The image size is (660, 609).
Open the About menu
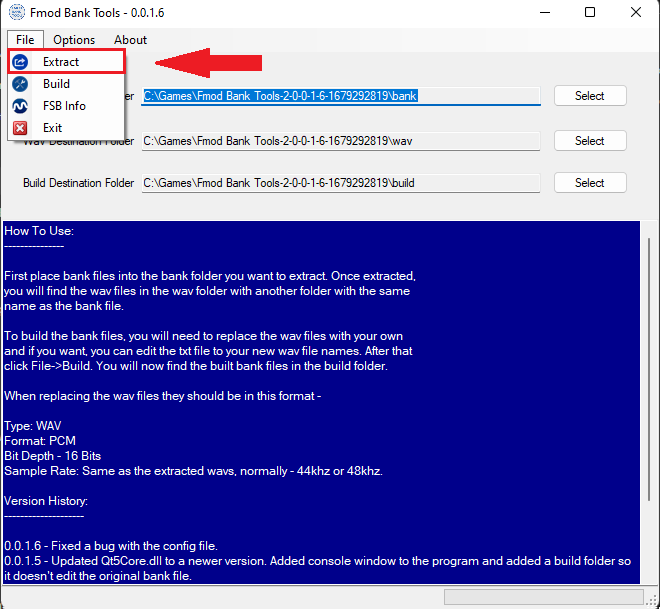click(130, 40)
